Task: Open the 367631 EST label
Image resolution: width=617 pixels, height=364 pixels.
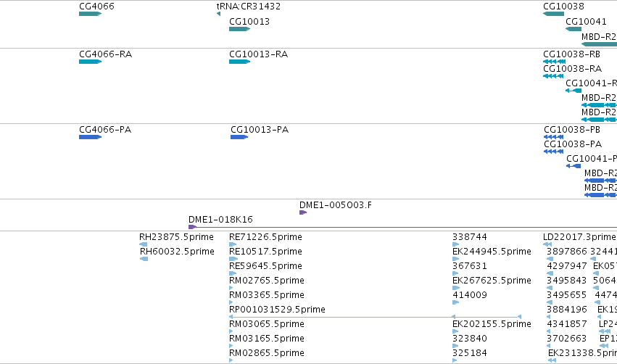Action: [x=469, y=266]
